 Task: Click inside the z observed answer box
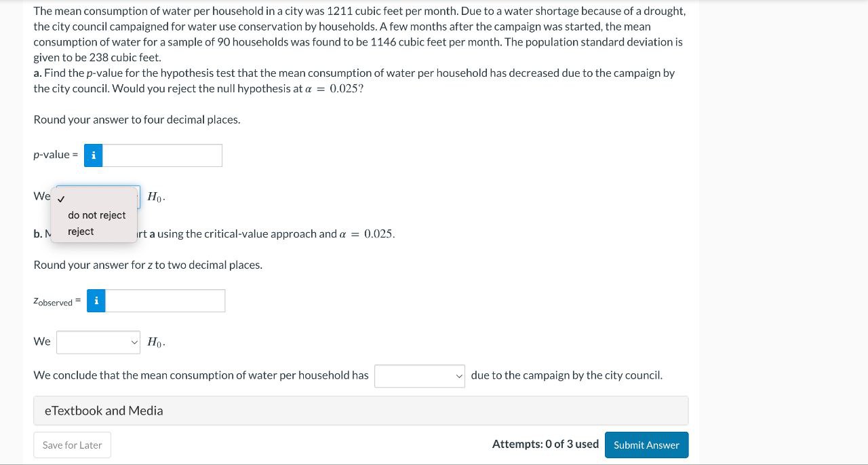point(166,300)
